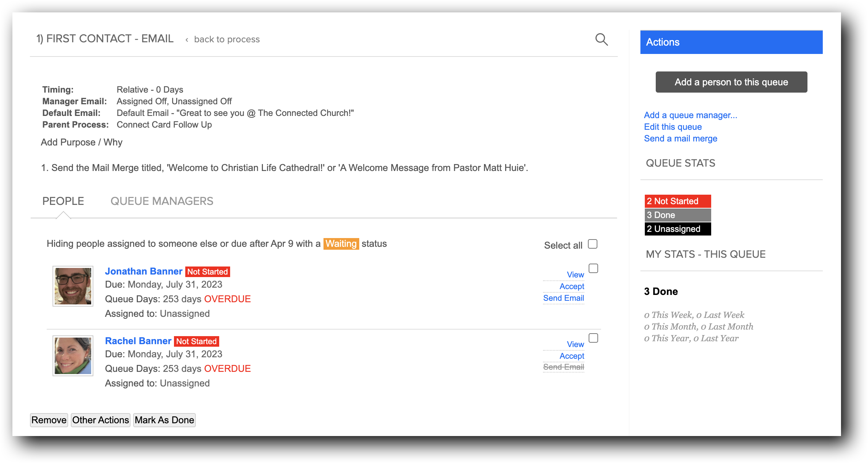Click Send Email for Jonathan Banner
Viewport: 868px width, 463px height.
tap(563, 298)
